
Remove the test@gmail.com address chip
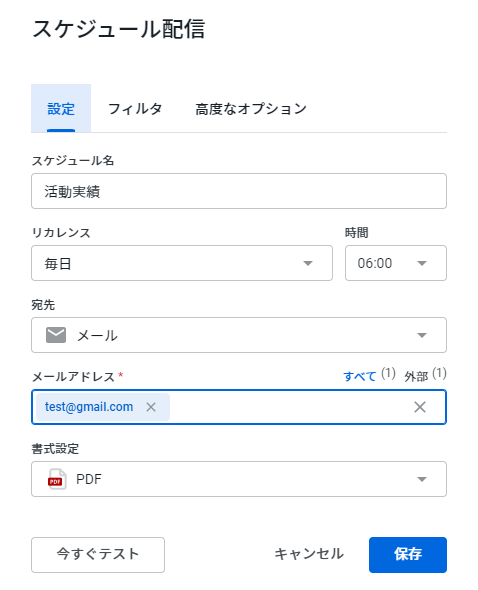point(151,407)
